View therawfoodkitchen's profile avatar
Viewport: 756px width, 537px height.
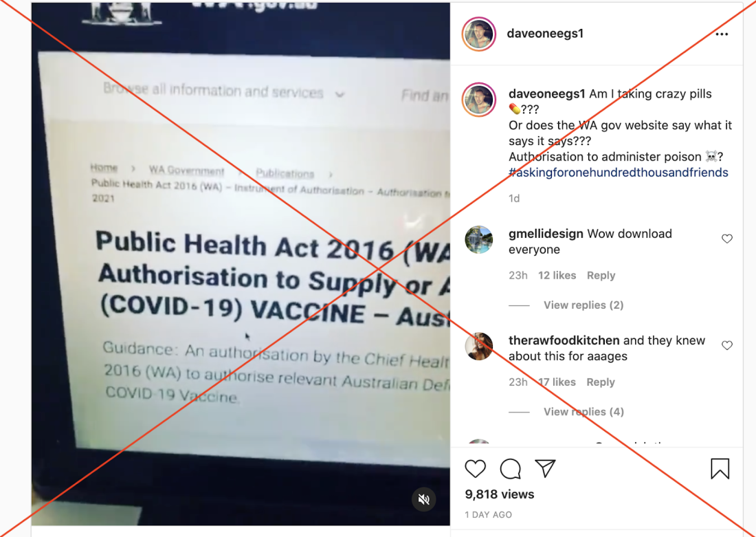click(479, 346)
